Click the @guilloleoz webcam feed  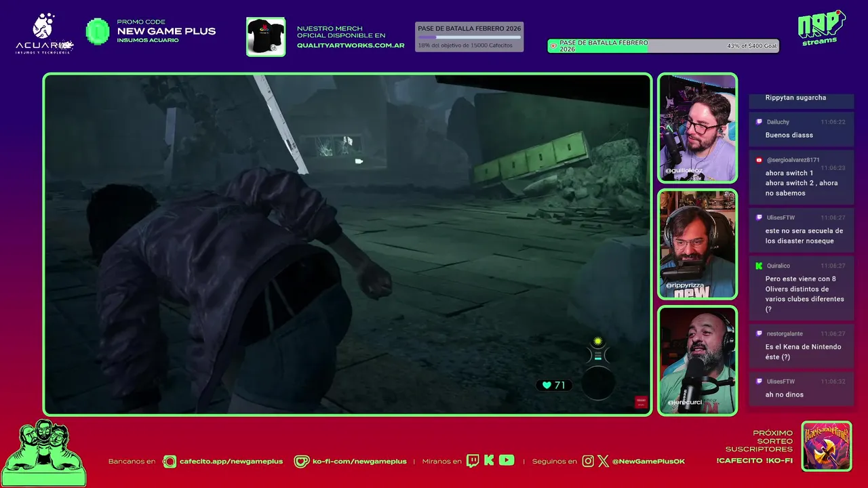pos(697,128)
